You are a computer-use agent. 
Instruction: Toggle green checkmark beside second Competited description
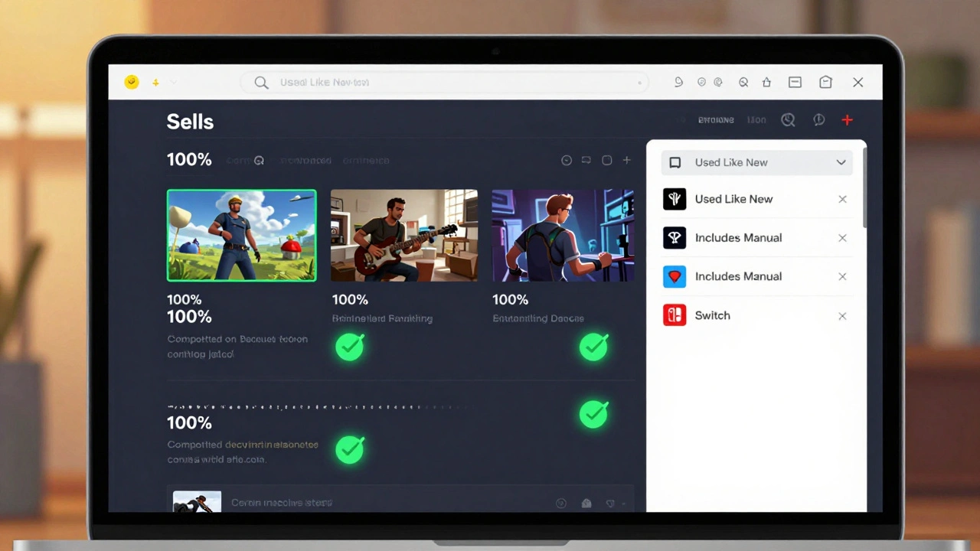click(x=350, y=449)
